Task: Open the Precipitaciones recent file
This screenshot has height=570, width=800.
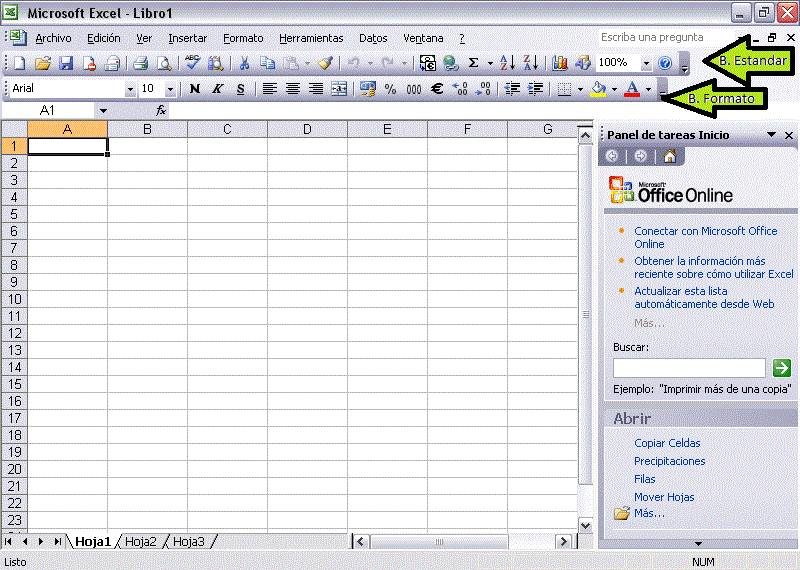Action: 669,461
